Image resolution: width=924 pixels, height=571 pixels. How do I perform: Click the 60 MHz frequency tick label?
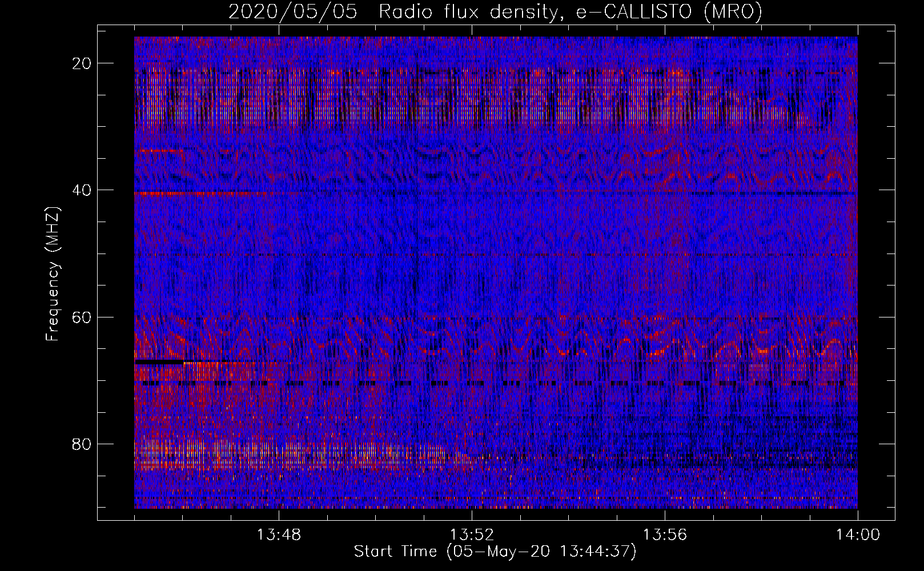(82, 317)
